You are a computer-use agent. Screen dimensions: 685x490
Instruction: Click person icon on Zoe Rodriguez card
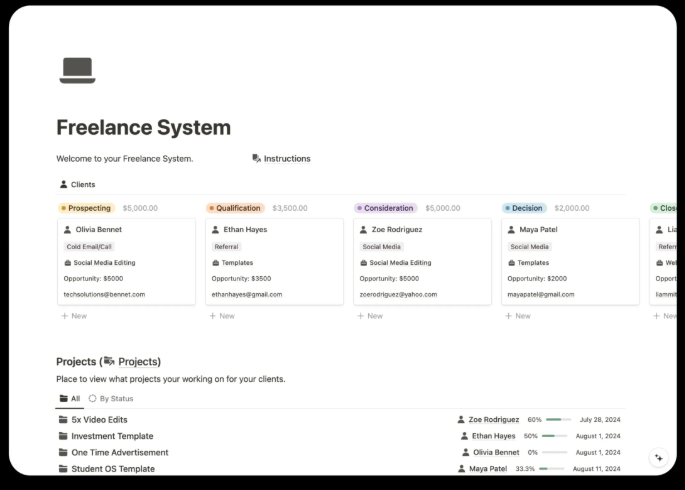(x=363, y=229)
